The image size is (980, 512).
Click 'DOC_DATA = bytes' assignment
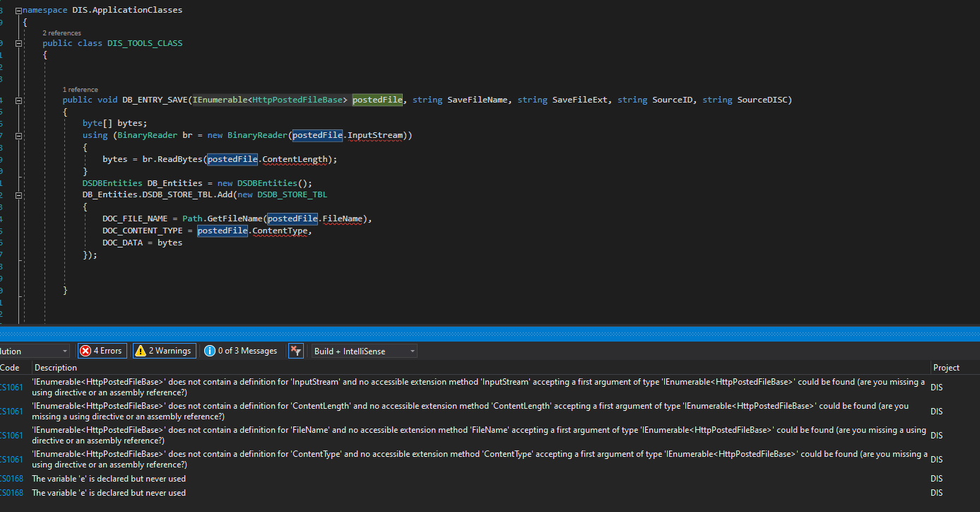(142, 243)
